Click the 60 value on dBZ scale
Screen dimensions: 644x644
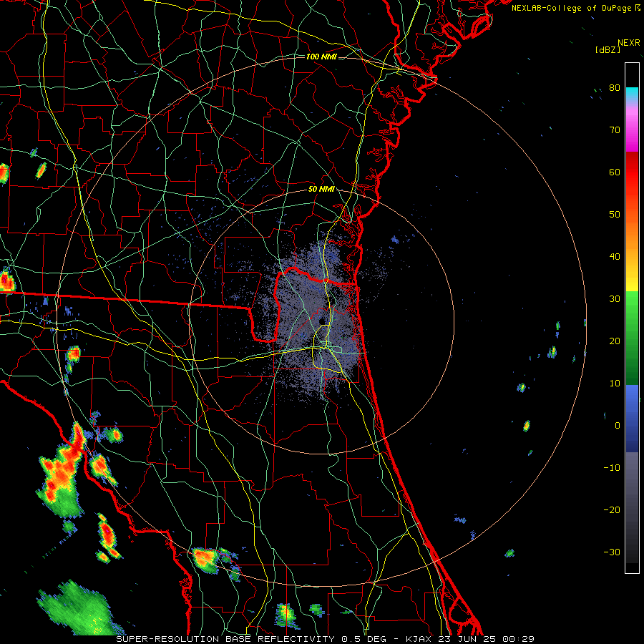pyautogui.click(x=615, y=172)
